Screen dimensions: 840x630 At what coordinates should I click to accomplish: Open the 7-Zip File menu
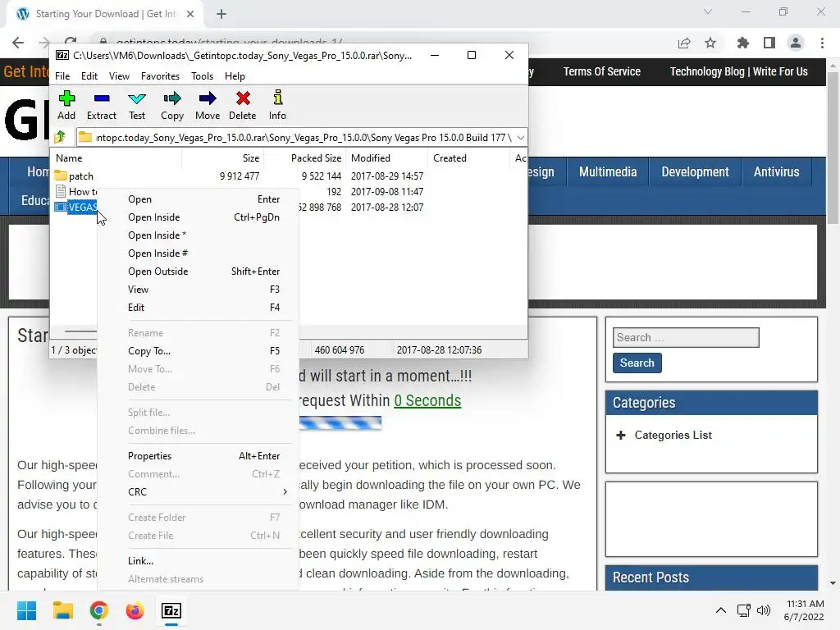click(x=62, y=76)
